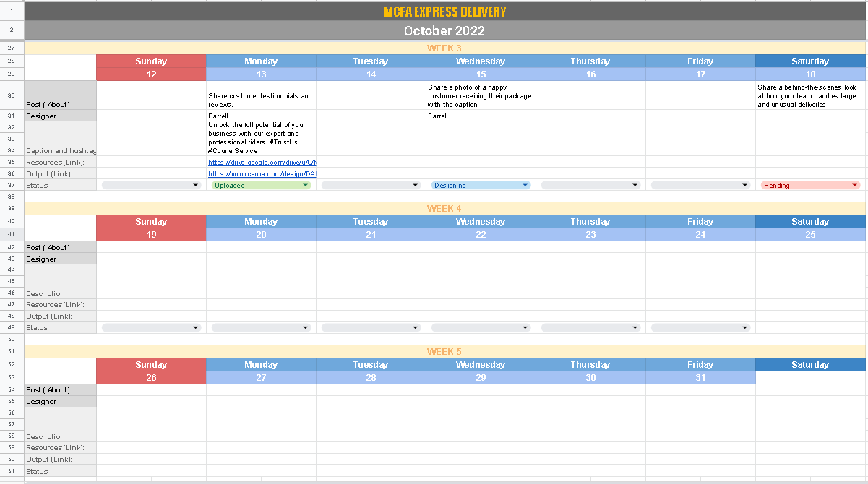The height and width of the screenshot is (484, 868).
Task: Select the "Unlock the full potential" caption cell
Action: point(261,139)
